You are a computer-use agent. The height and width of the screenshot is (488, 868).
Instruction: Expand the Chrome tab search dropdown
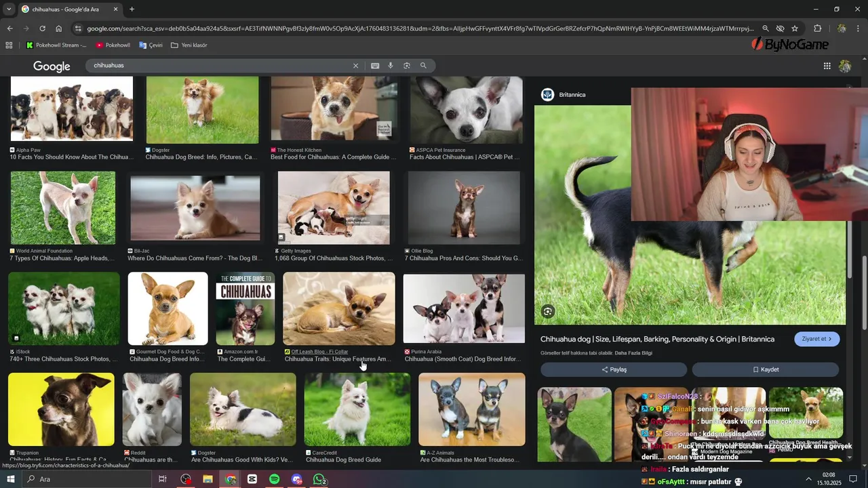tap(9, 9)
